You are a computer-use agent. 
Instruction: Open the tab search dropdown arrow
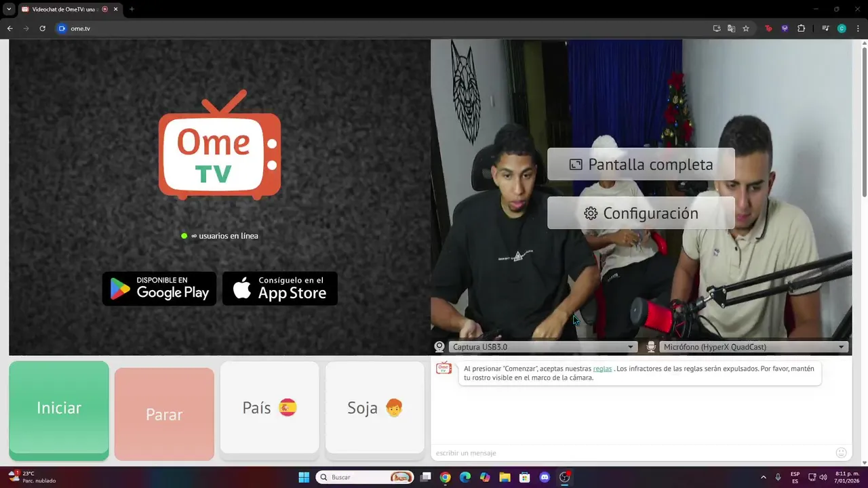[9, 9]
